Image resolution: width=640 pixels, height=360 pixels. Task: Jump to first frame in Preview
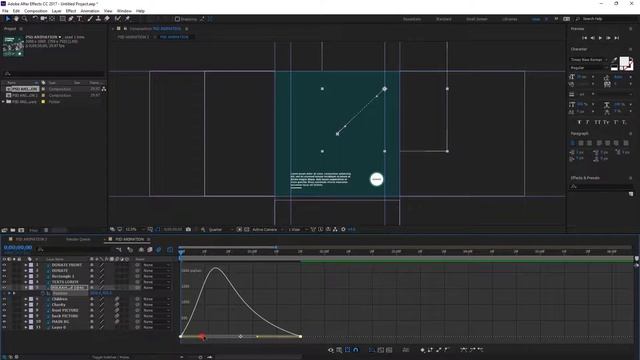point(584,38)
